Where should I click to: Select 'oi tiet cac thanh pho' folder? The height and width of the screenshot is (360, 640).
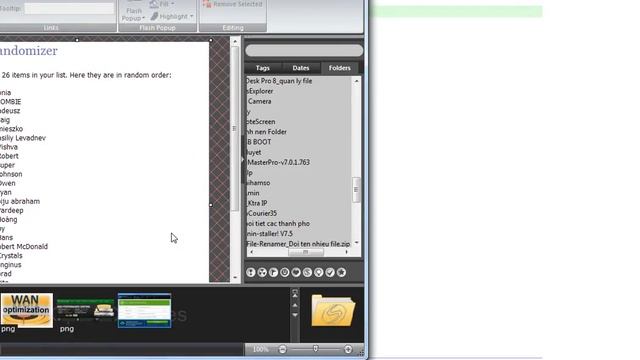point(278,224)
